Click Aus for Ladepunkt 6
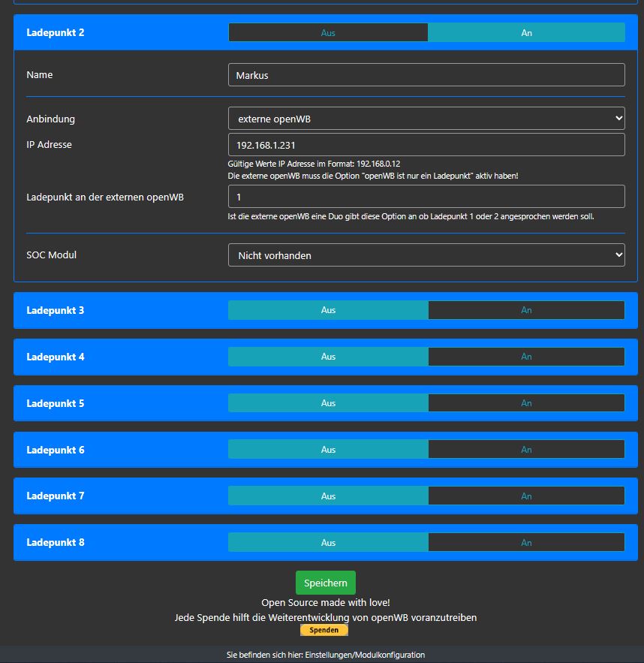This screenshot has height=663, width=644. (x=328, y=450)
